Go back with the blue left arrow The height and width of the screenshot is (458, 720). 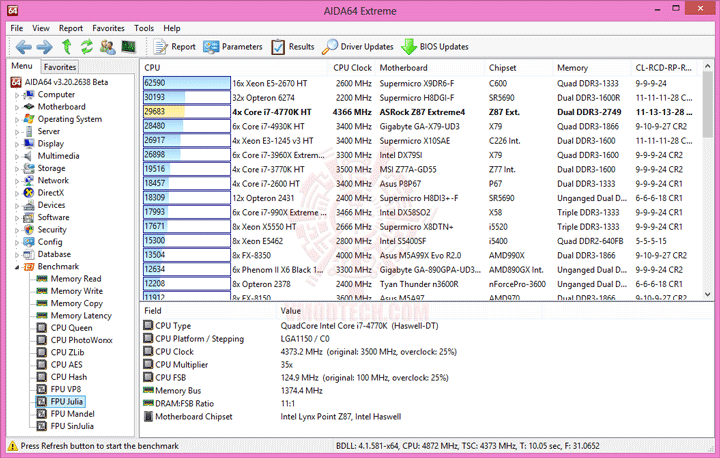click(23, 46)
